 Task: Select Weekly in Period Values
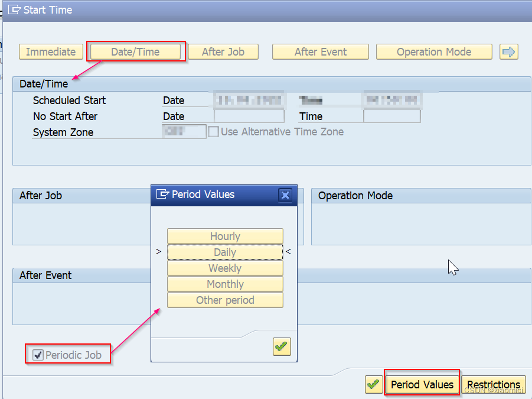[x=225, y=268]
